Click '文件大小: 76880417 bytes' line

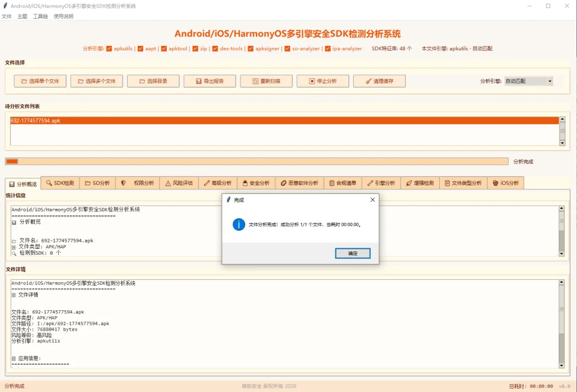pos(44,330)
